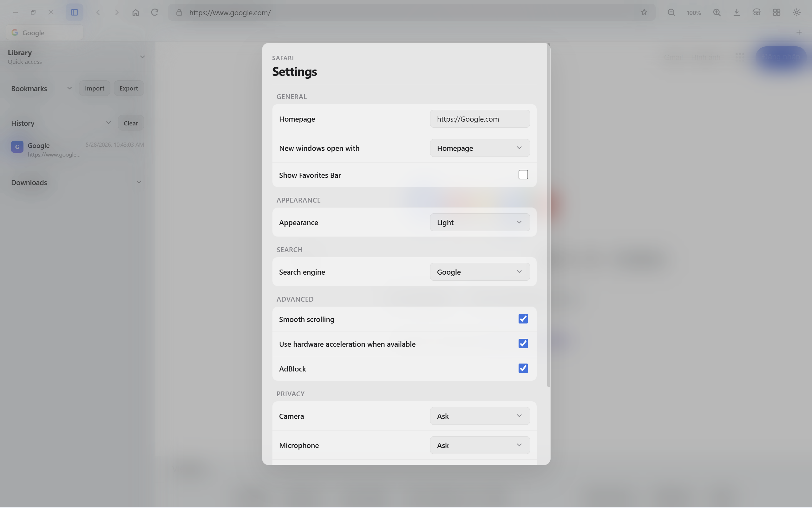
Task: Open New windows open with dropdown
Action: [x=480, y=148]
